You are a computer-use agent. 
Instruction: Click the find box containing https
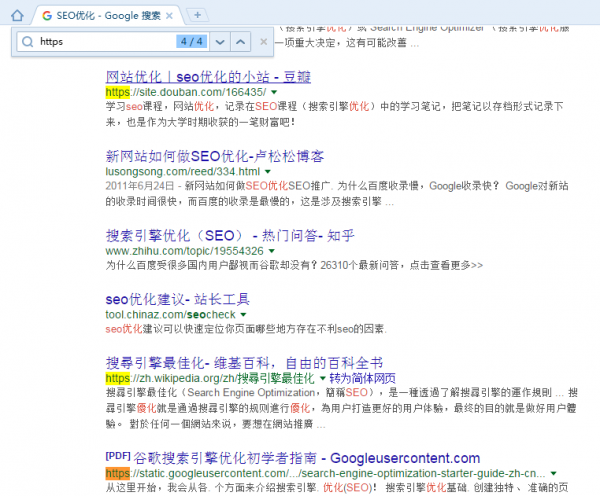tap(100, 42)
